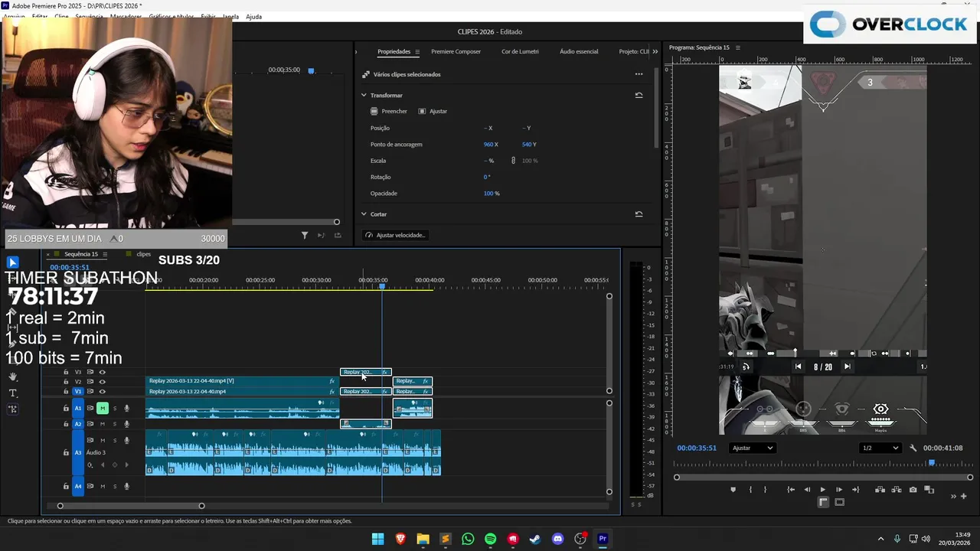Show hidden system tray icons
The width and height of the screenshot is (980, 551).
click(880, 539)
